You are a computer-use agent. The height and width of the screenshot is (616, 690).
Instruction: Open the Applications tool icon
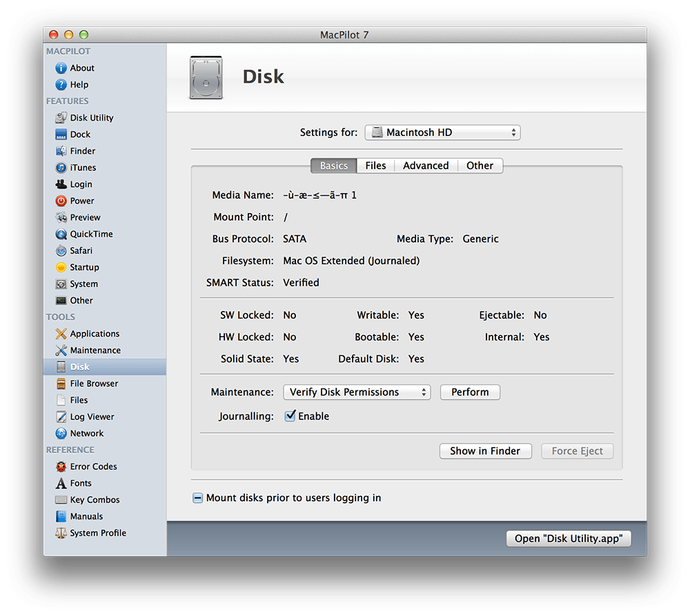[x=61, y=333]
